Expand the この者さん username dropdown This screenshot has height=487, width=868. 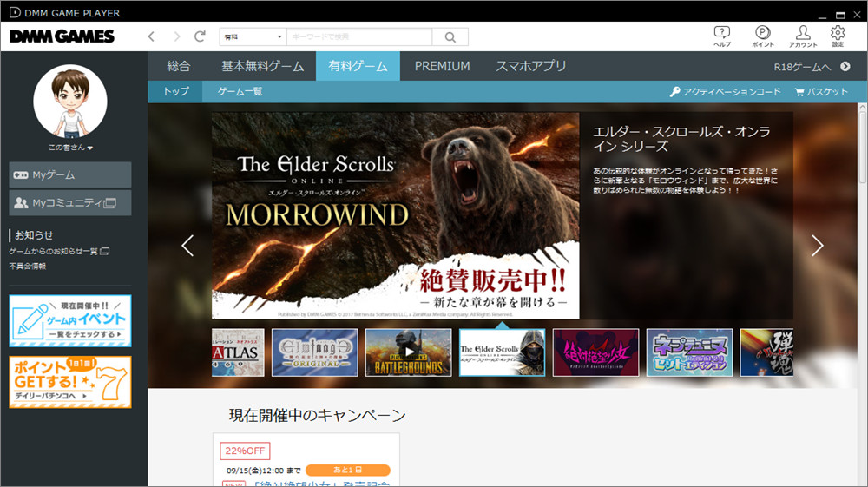coord(70,148)
